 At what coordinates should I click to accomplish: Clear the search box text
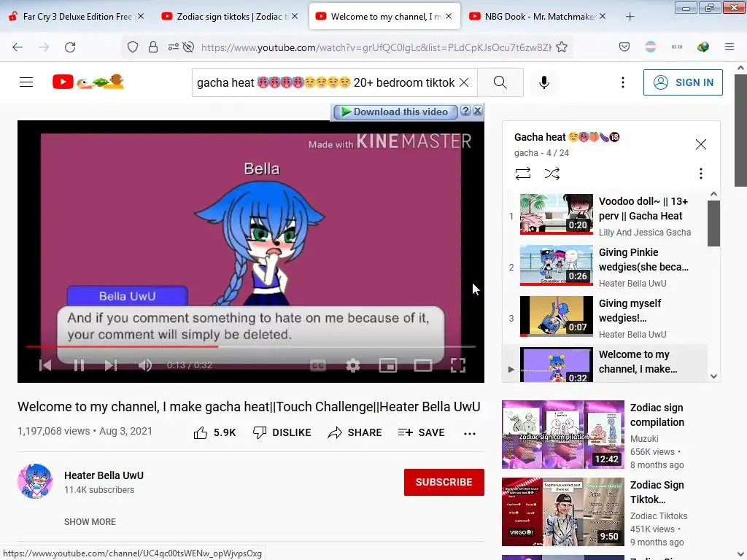[x=463, y=82]
